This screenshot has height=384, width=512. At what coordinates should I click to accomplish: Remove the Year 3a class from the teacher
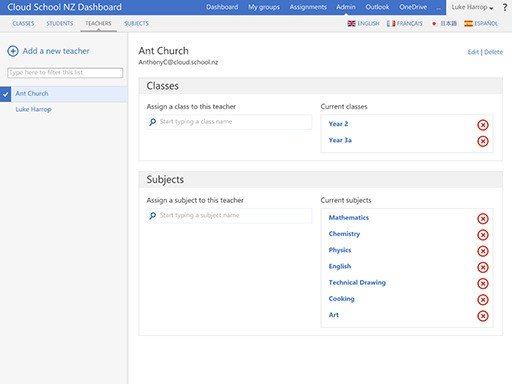coord(483,141)
